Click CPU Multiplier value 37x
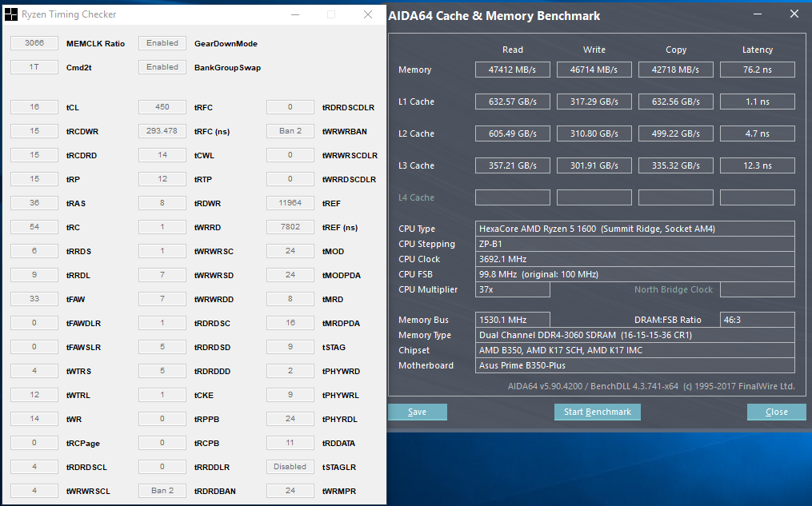 coord(513,289)
